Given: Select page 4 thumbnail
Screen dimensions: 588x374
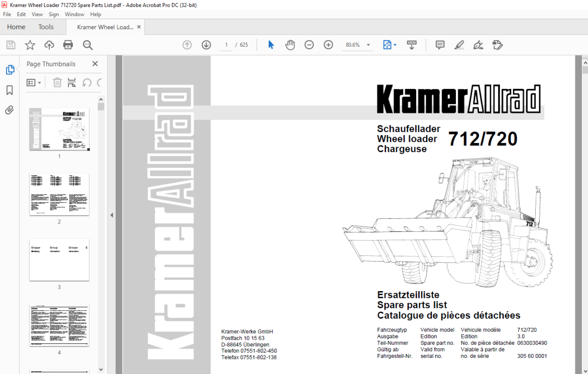Looking at the screenshot, I should click(x=59, y=325).
